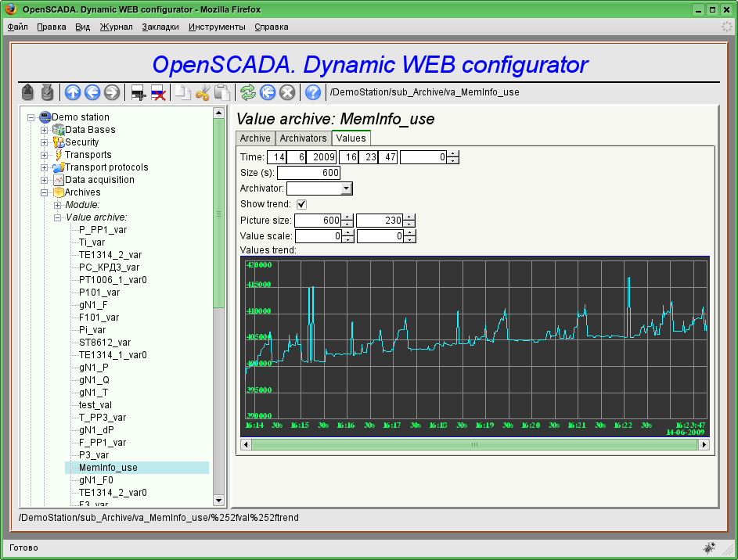
Task: Expand the Transport protocols node
Action: 45,167
